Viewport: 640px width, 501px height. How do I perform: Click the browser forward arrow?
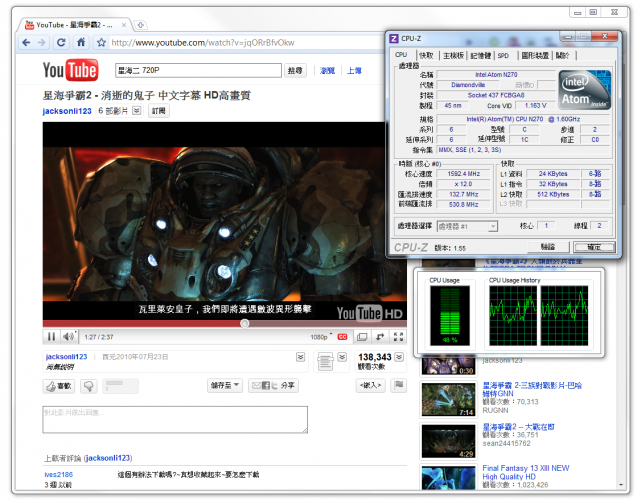(x=41, y=42)
